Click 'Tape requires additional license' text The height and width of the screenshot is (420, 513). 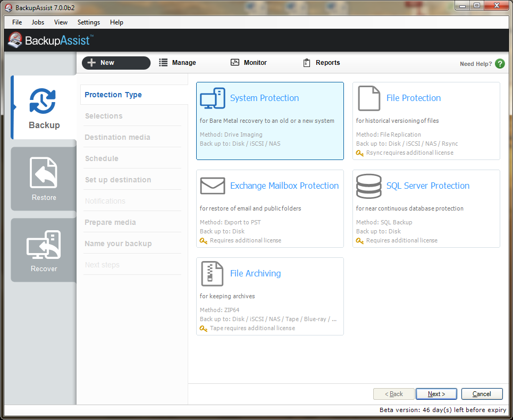pyautogui.click(x=252, y=328)
